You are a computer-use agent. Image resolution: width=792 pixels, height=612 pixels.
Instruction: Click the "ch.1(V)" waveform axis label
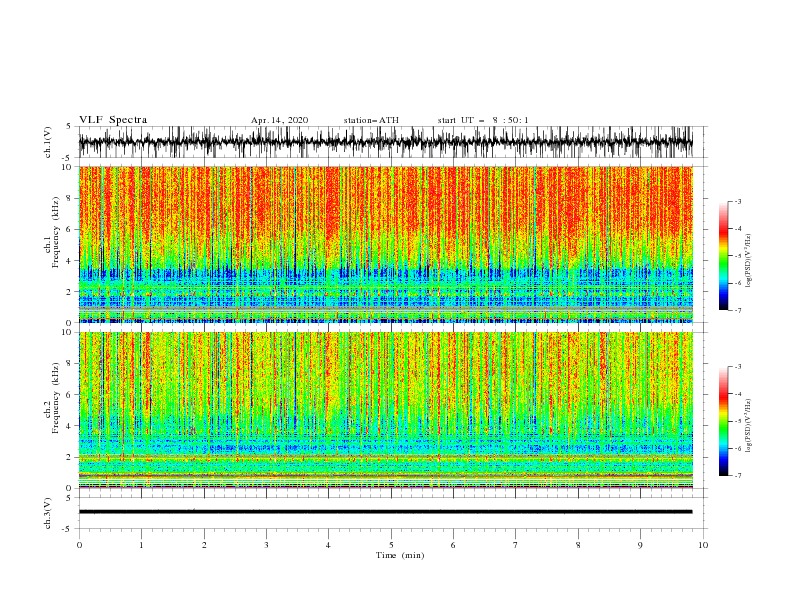click(48, 142)
